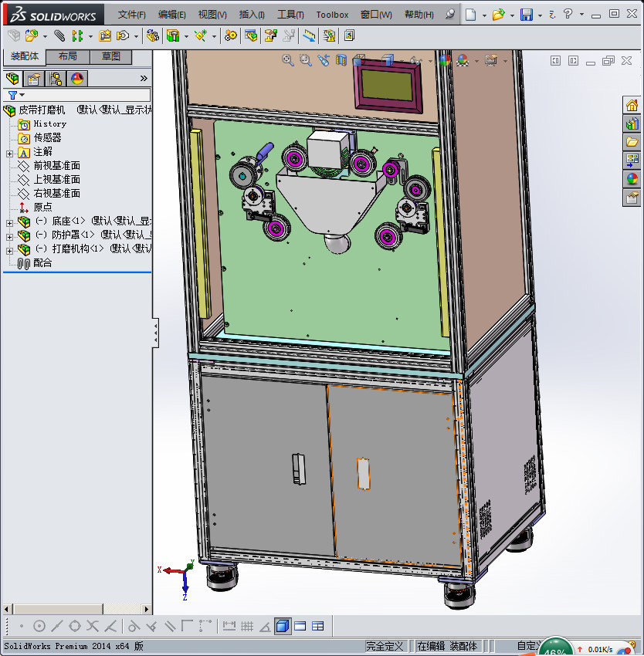The height and width of the screenshot is (656, 644).
Task: Open the Toolbox menu
Action: [x=332, y=15]
